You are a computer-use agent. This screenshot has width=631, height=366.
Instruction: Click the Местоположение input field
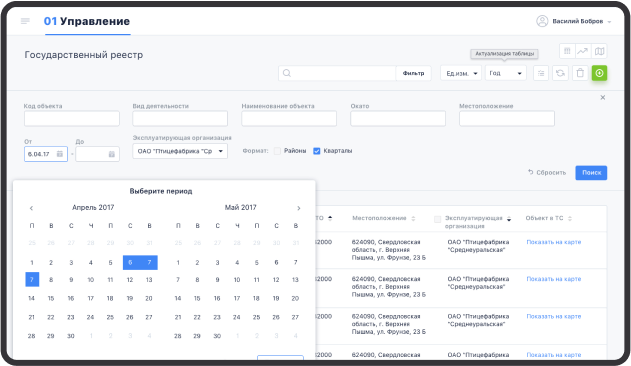point(507,118)
